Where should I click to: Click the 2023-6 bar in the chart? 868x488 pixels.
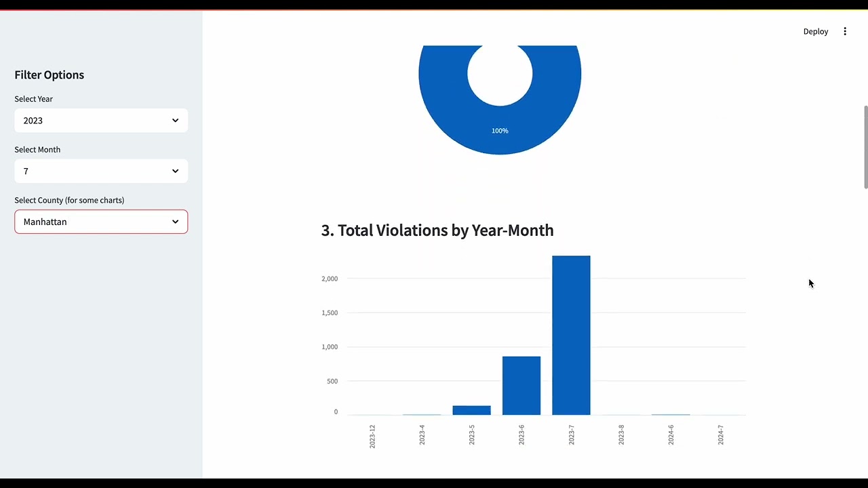(521, 386)
